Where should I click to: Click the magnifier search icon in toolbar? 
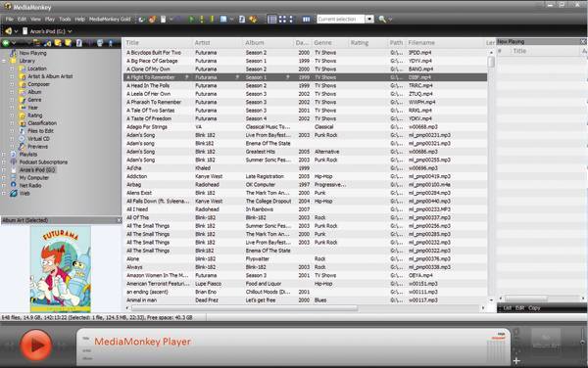(x=382, y=20)
